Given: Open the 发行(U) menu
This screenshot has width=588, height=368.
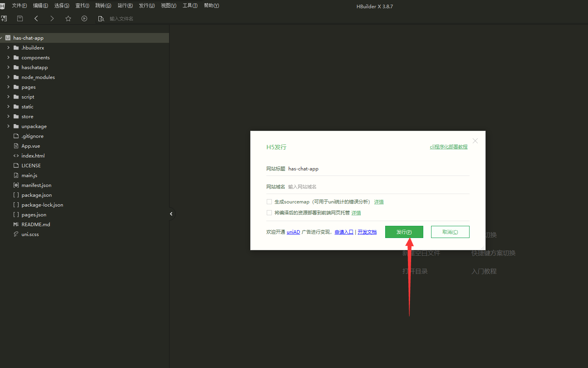Looking at the screenshot, I should tap(147, 5).
